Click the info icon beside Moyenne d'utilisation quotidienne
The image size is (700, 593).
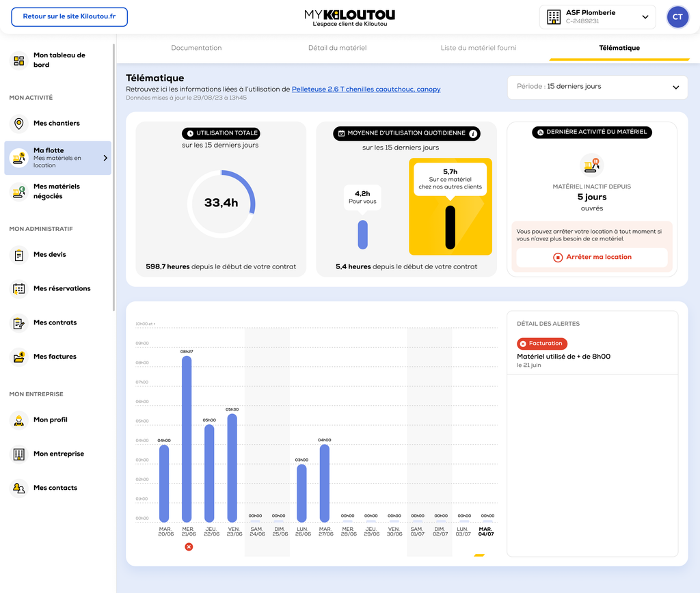coord(473,134)
